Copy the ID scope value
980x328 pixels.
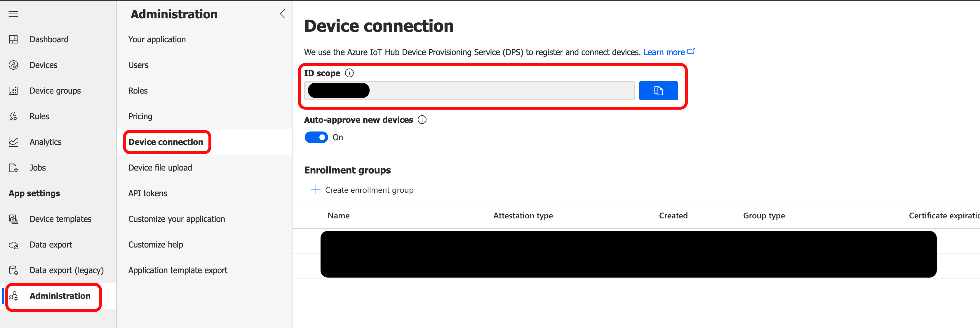pyautogui.click(x=658, y=90)
